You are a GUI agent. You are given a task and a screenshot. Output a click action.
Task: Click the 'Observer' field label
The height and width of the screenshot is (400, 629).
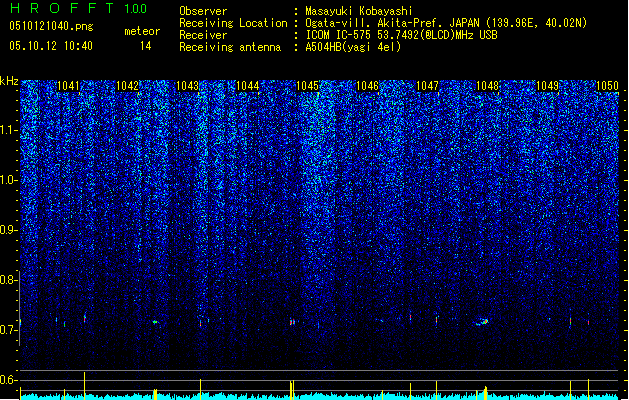(x=203, y=11)
